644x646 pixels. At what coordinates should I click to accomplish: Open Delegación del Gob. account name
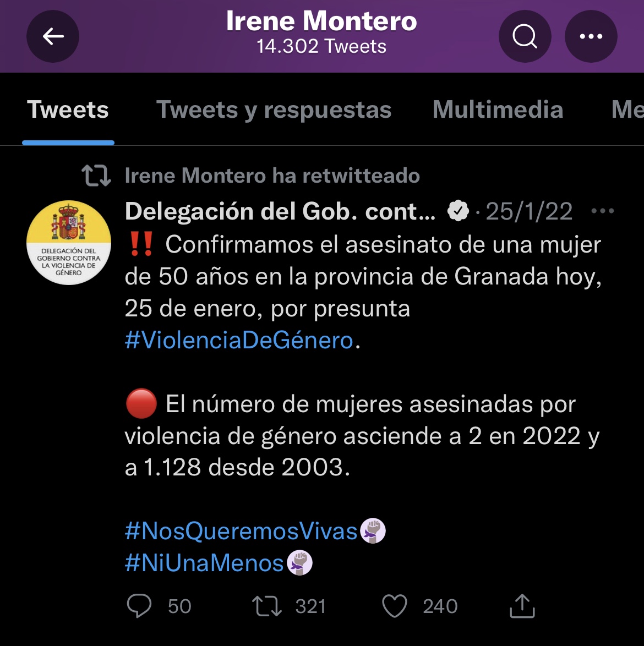click(x=280, y=211)
